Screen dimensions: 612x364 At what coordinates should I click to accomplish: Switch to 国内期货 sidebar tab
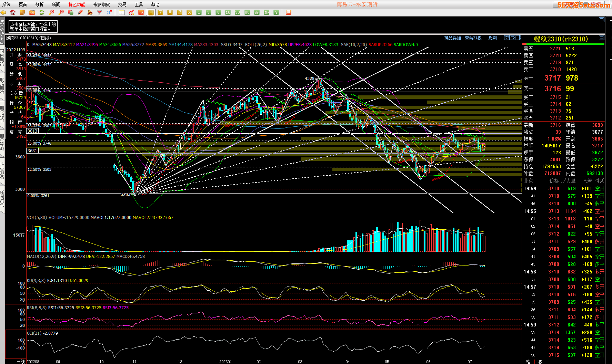(2, 58)
